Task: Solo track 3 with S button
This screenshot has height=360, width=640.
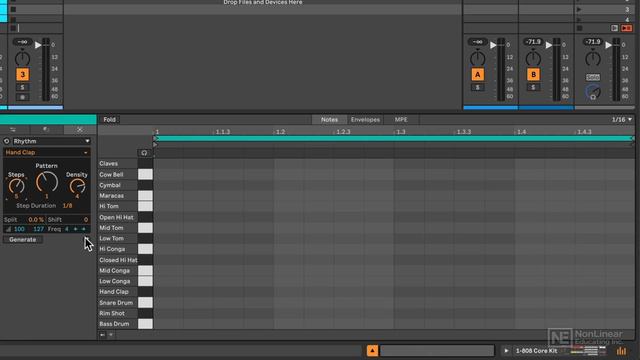Action: pos(22,87)
